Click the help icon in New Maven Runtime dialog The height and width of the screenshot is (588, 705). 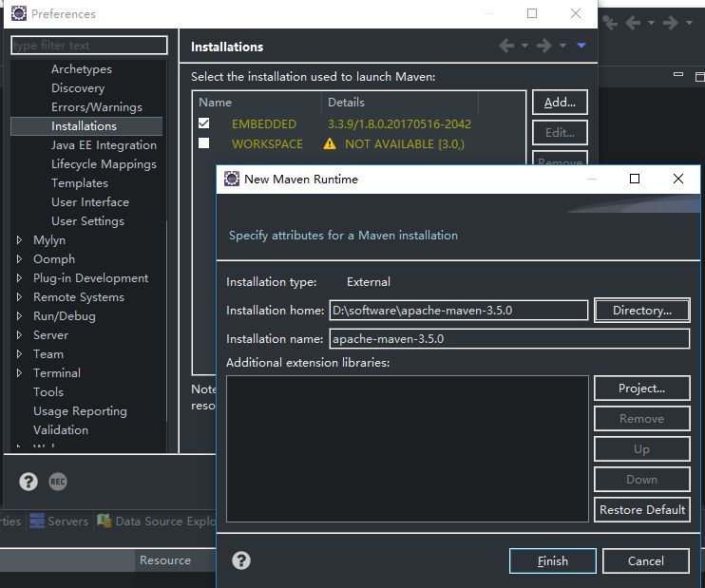pyautogui.click(x=241, y=560)
